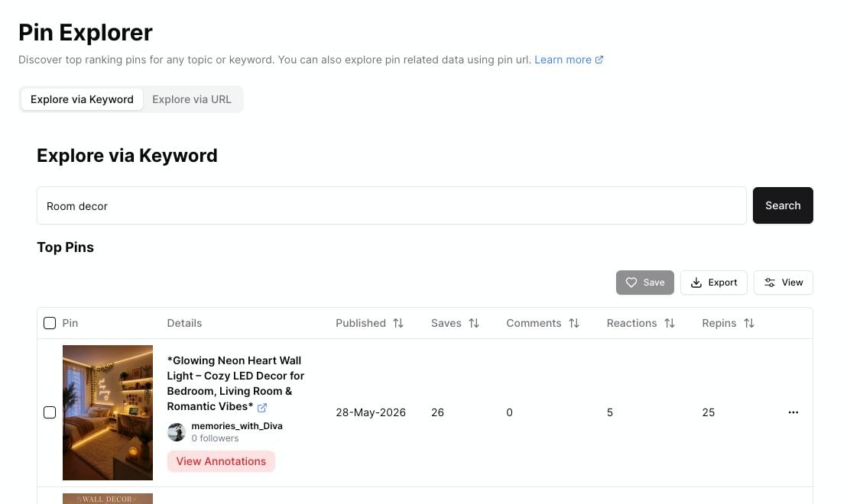Viewport: 850px width, 504px height.
Task: Click the Saves value 26
Action: [x=437, y=412]
